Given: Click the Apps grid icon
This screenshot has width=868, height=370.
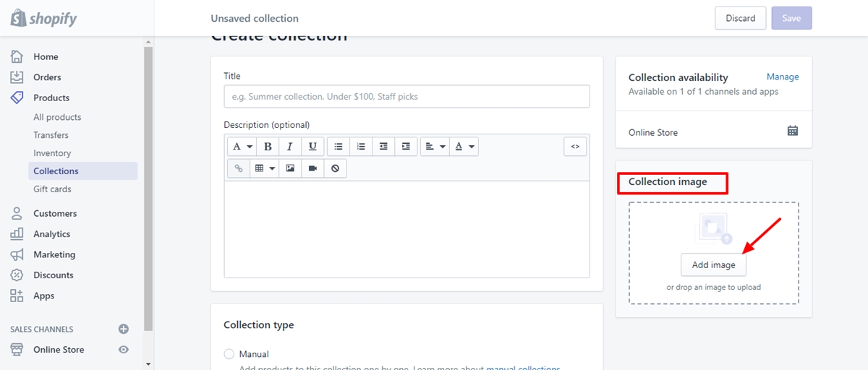Looking at the screenshot, I should 17,296.
